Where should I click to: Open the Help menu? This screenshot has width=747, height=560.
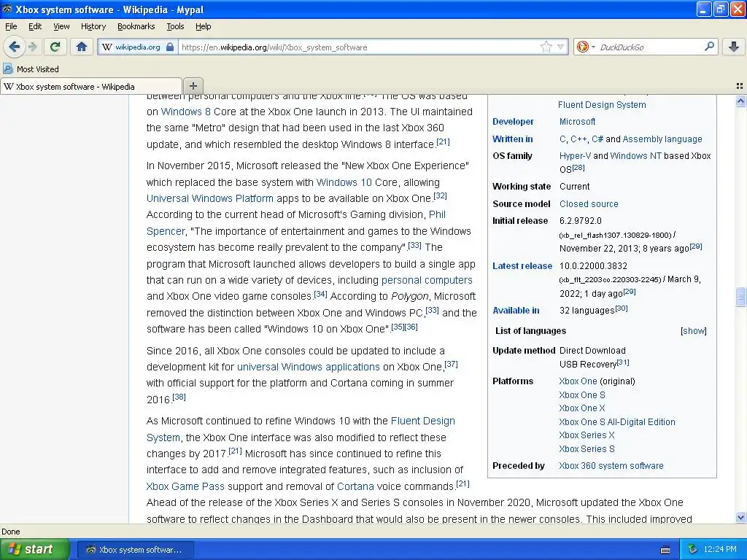[203, 26]
